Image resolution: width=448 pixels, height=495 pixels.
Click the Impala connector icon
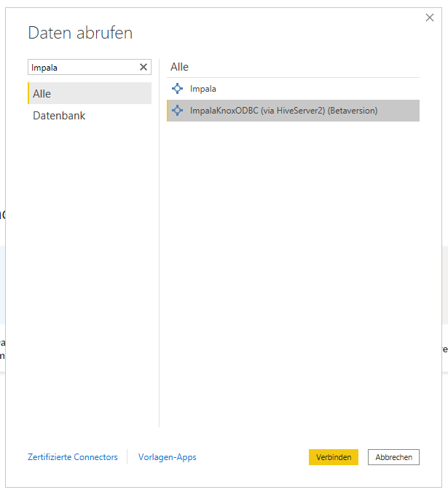[x=177, y=89]
